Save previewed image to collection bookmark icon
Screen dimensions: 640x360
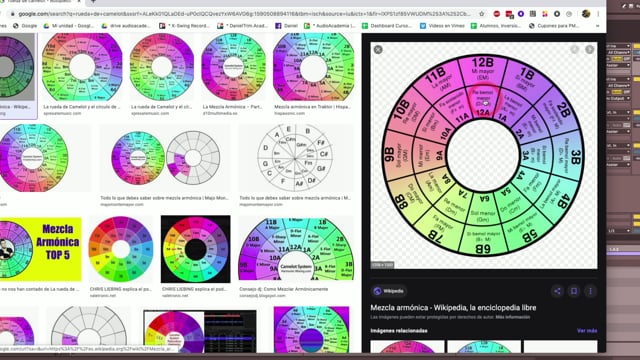coord(574,291)
